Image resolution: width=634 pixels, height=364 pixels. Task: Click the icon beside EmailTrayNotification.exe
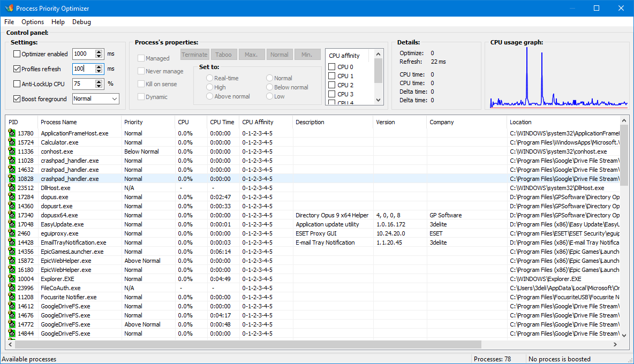pos(12,242)
